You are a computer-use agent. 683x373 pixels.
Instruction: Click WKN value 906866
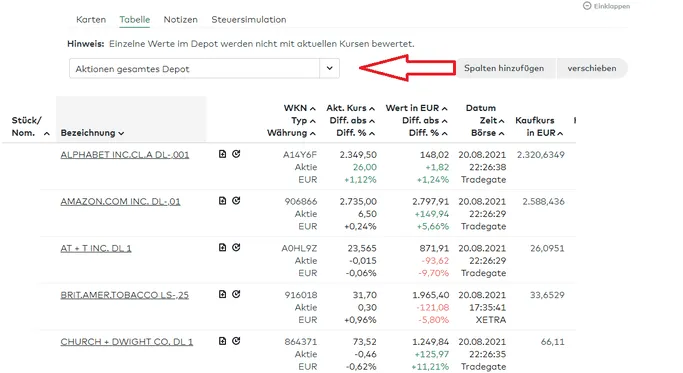(x=301, y=201)
